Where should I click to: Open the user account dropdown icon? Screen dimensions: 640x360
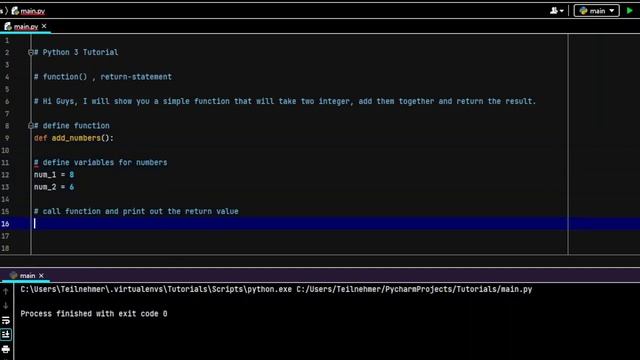556,11
